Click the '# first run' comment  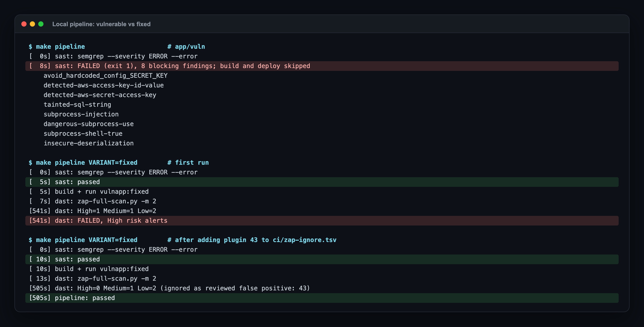188,163
